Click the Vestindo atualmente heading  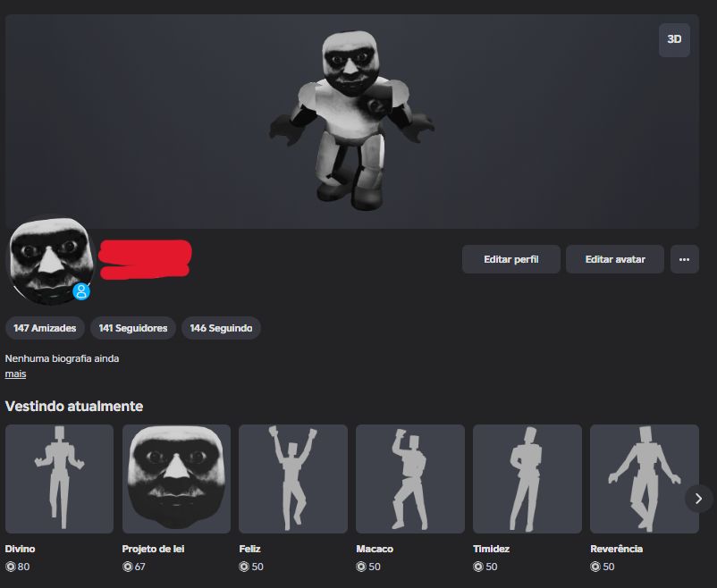74,406
